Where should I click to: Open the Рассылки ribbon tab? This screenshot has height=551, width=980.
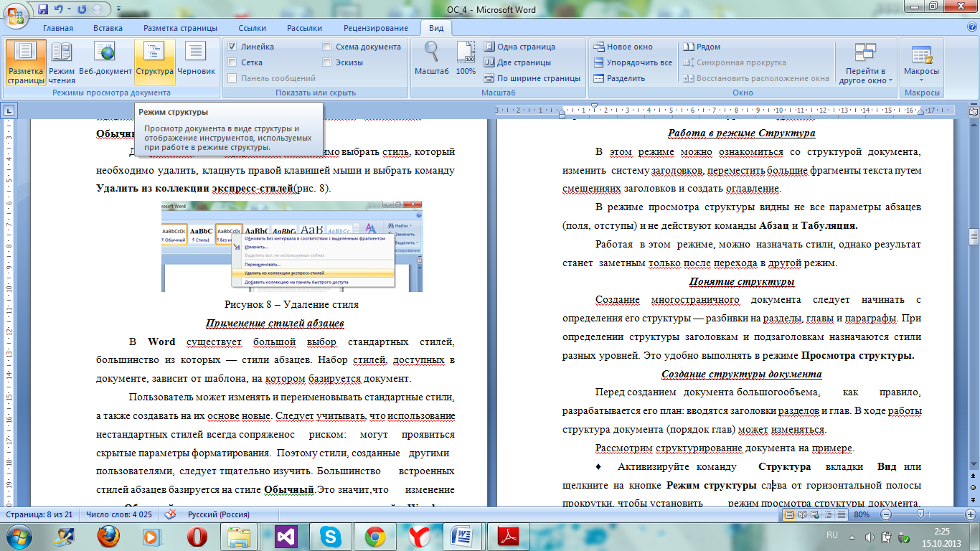point(304,28)
